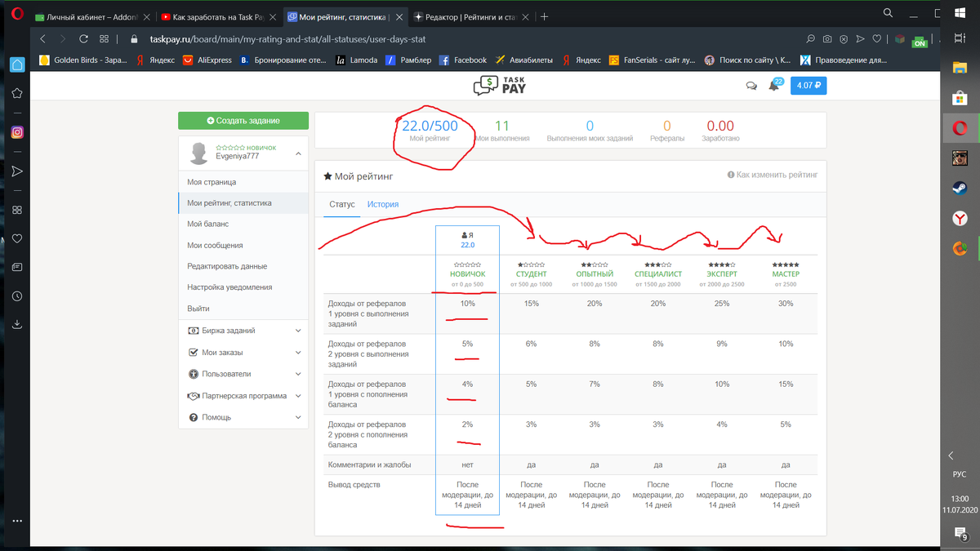The height and width of the screenshot is (551, 980).
Task: Click the cube extension icon in the toolbar
Action: pos(899,38)
